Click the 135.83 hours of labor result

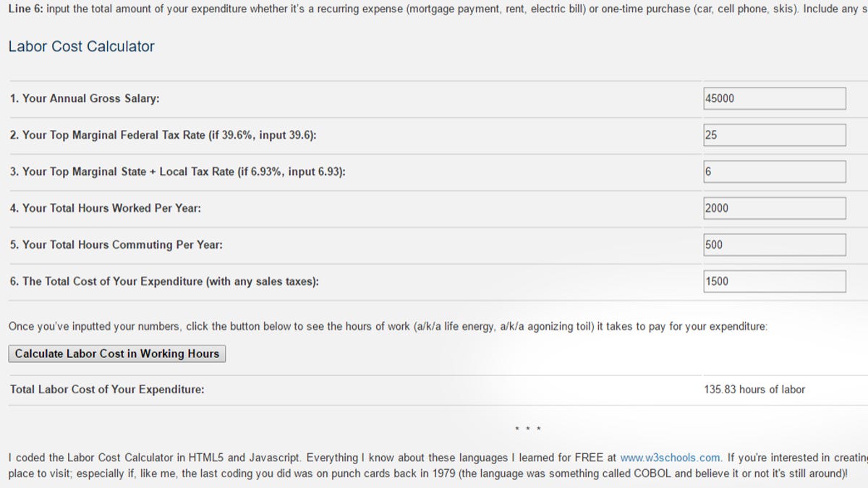754,390
